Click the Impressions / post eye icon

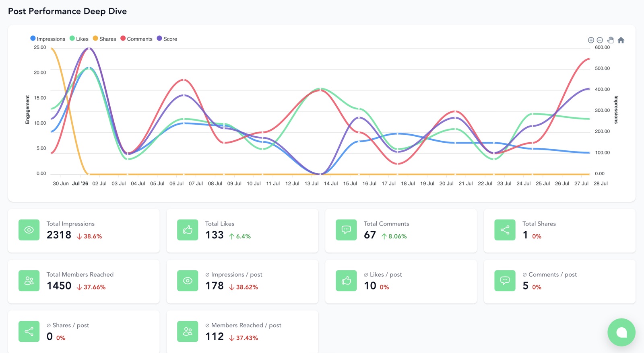click(x=188, y=281)
